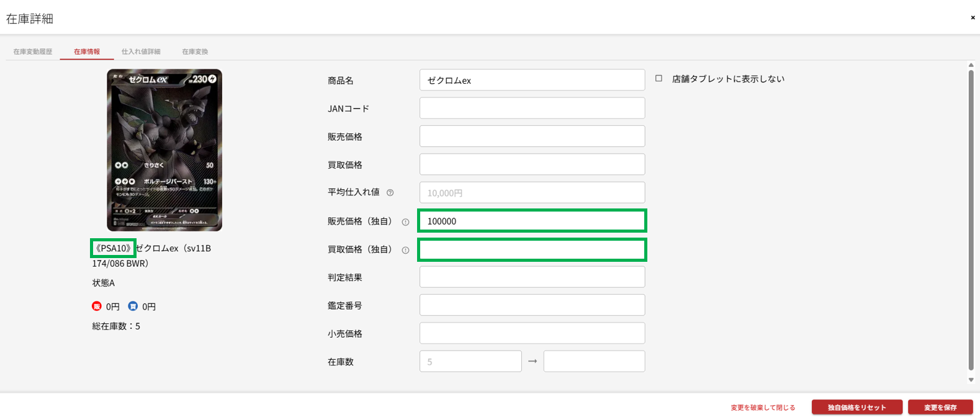This screenshot has height=420, width=980.
Task: Click the 判定結果 field label
Action: (x=345, y=277)
